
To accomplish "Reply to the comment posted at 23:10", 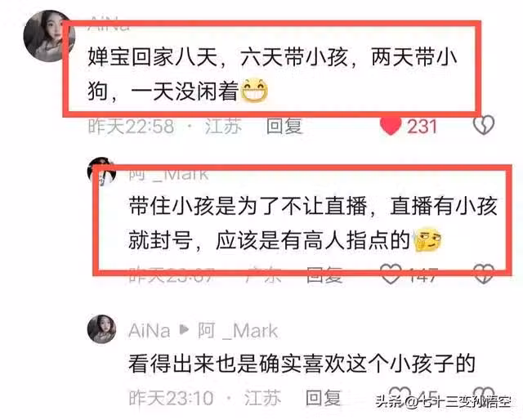I will pyautogui.click(x=324, y=398).
